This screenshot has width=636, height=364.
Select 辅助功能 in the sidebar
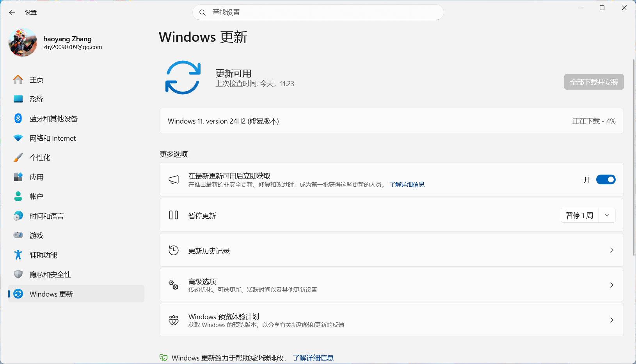tap(76, 255)
